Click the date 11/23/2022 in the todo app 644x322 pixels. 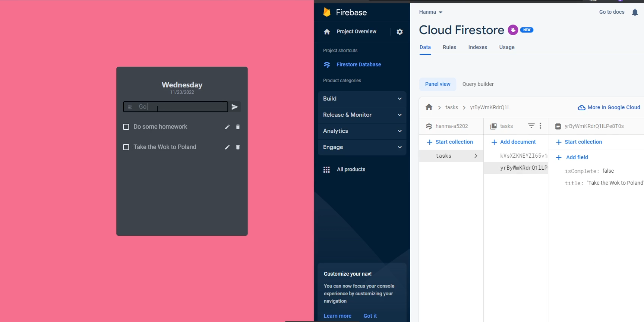pos(182,92)
